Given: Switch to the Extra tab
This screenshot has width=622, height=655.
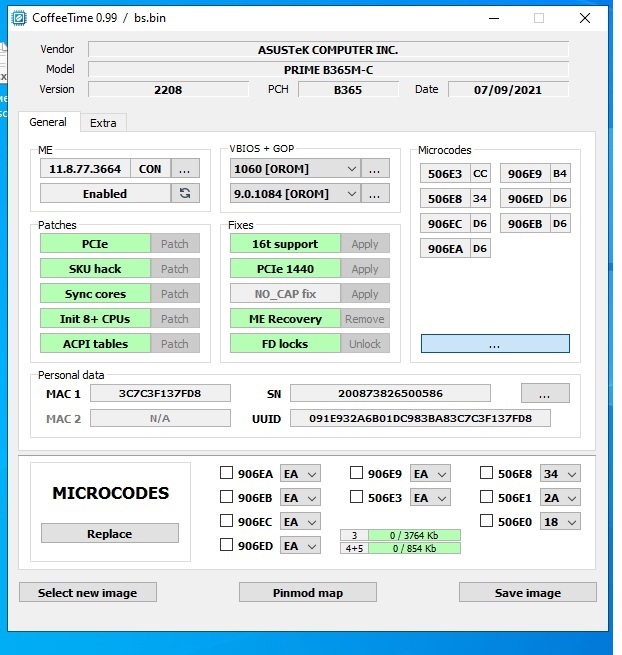Looking at the screenshot, I should (x=103, y=123).
